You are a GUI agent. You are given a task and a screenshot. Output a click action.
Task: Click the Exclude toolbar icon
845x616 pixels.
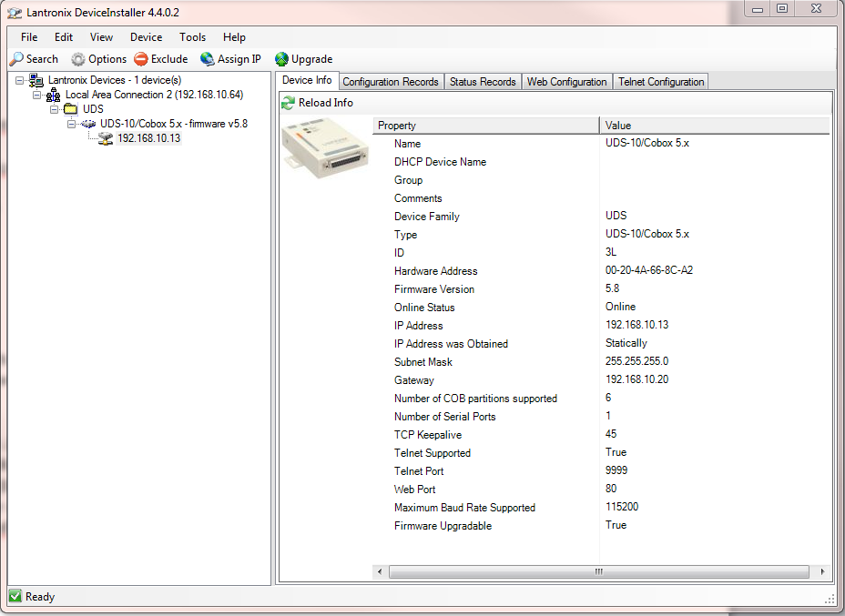(140, 58)
